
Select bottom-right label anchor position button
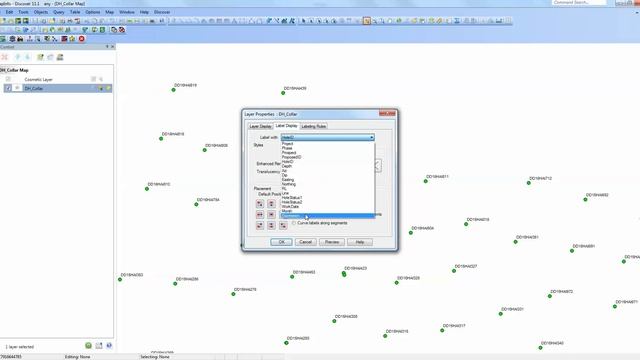coord(283,226)
